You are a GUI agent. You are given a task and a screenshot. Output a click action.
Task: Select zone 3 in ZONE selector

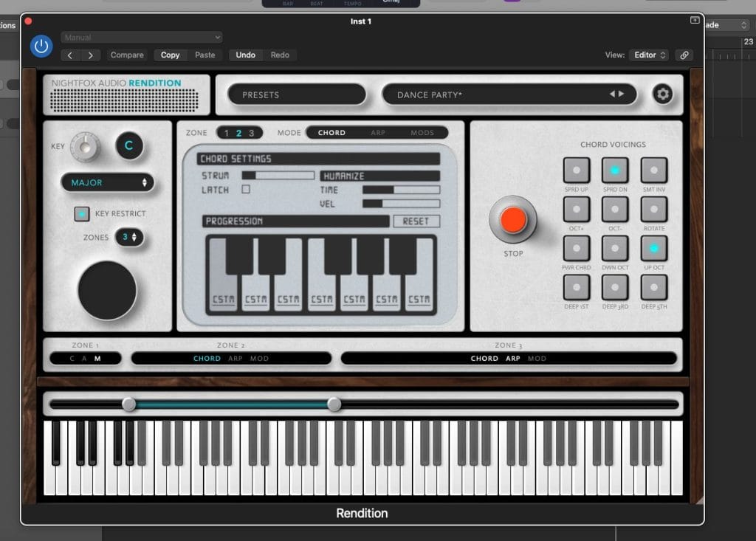(x=251, y=133)
